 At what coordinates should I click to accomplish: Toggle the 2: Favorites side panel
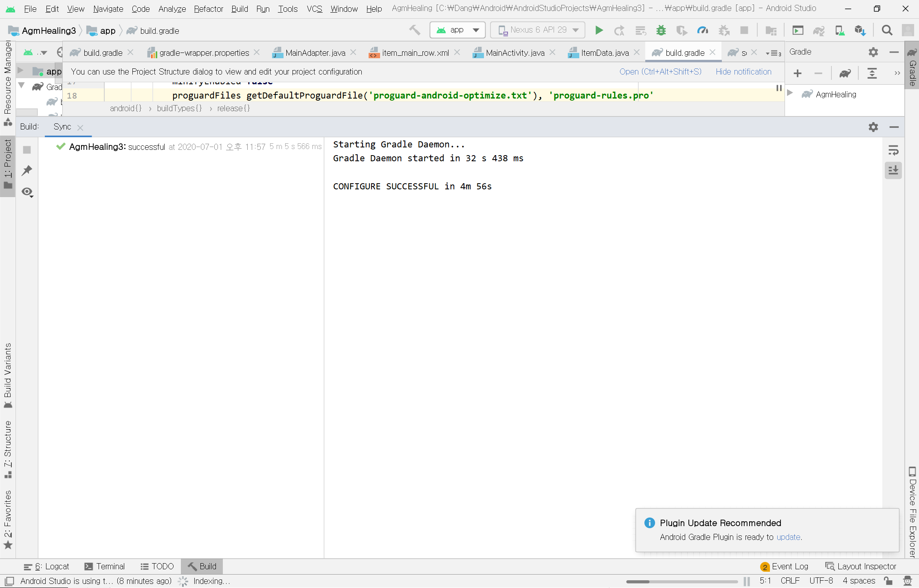click(8, 519)
